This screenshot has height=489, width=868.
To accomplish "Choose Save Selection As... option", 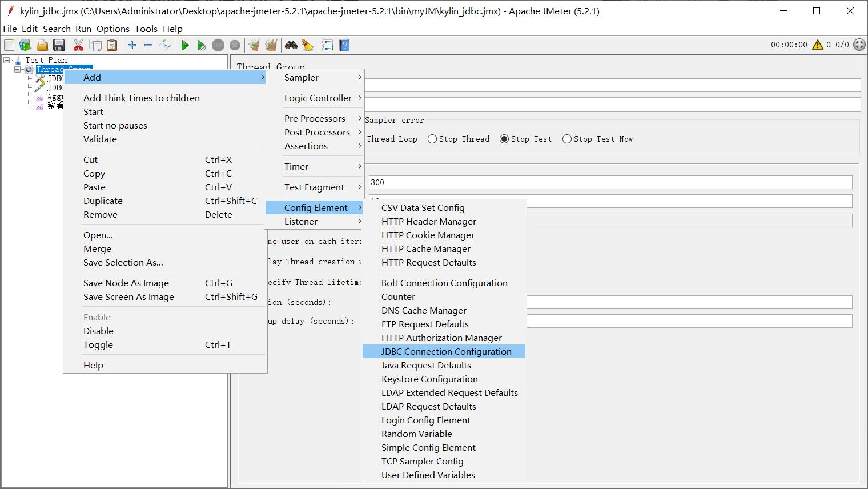I will [165, 262].
